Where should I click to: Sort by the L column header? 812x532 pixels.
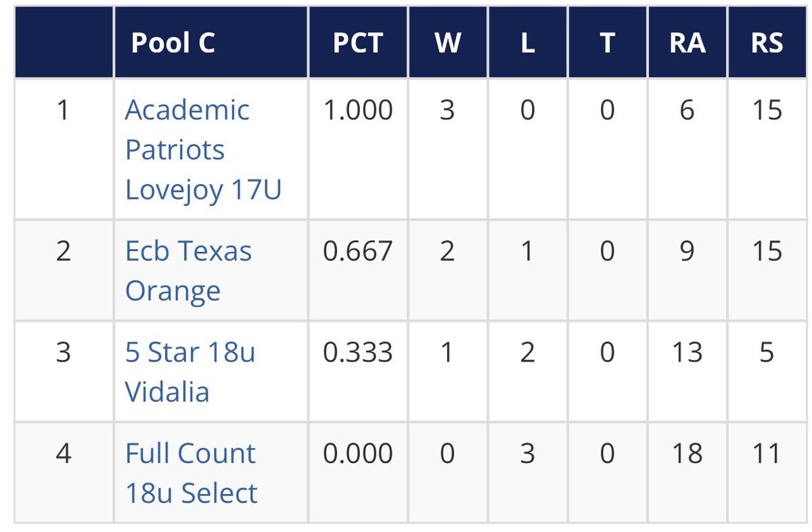click(x=527, y=43)
